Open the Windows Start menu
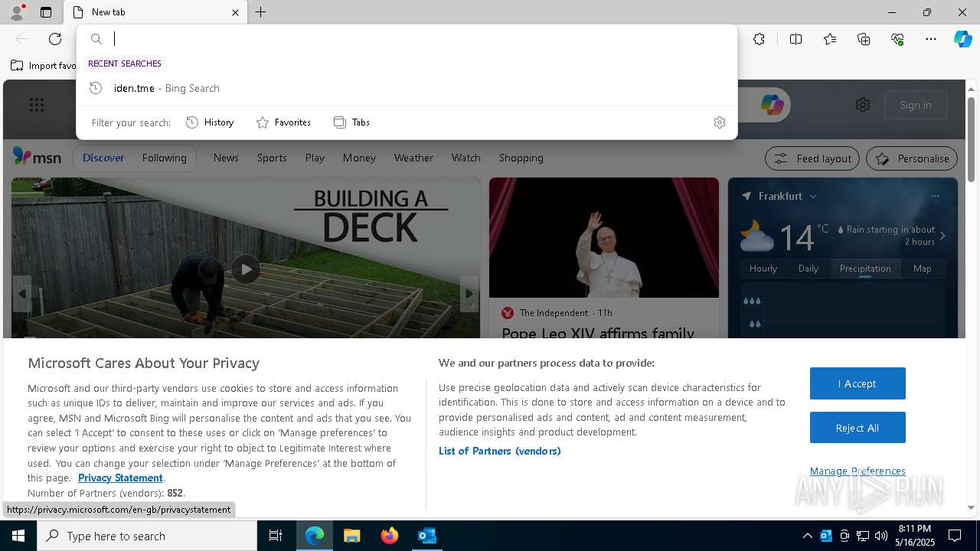The image size is (980, 551). [x=18, y=536]
